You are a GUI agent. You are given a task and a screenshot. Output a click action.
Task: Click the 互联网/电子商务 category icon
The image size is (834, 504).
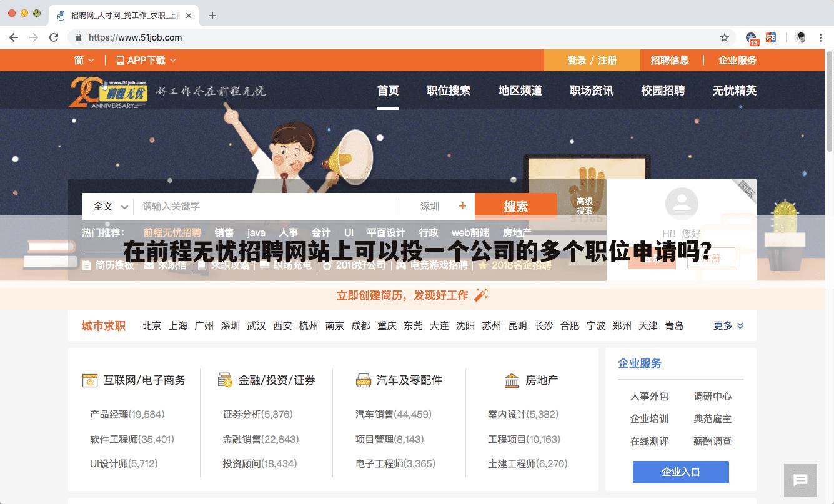[x=90, y=380]
